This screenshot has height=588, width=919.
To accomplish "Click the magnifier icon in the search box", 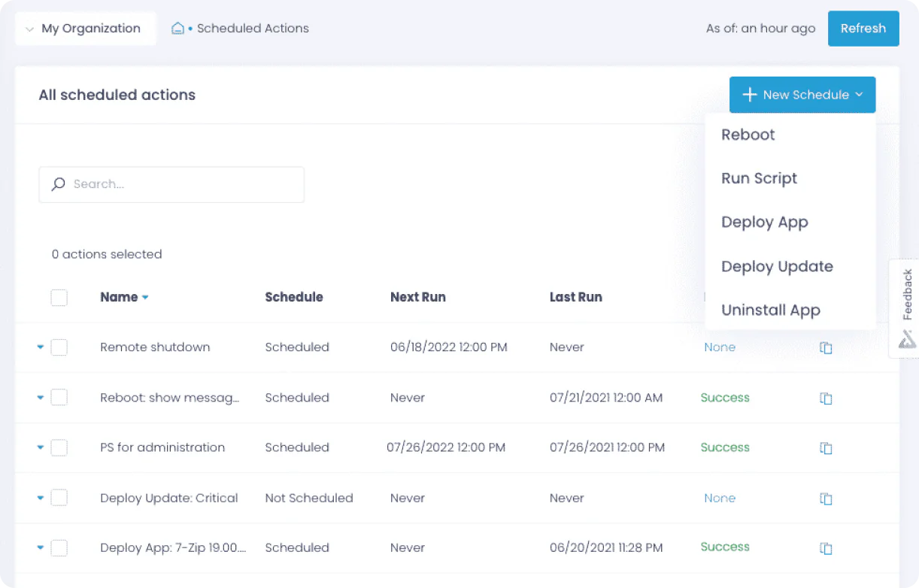I will click(58, 184).
